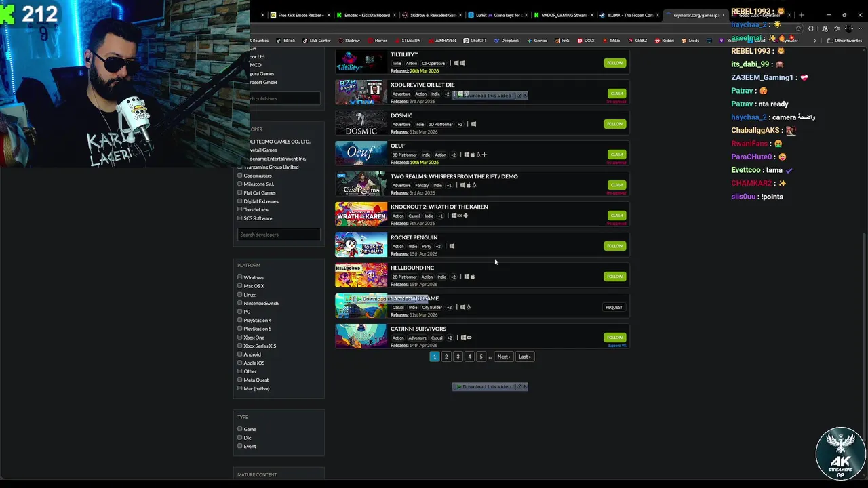The image size is (868, 488).
Task: Switch to Emotes - Kick Dashboard tab
Action: point(366,15)
